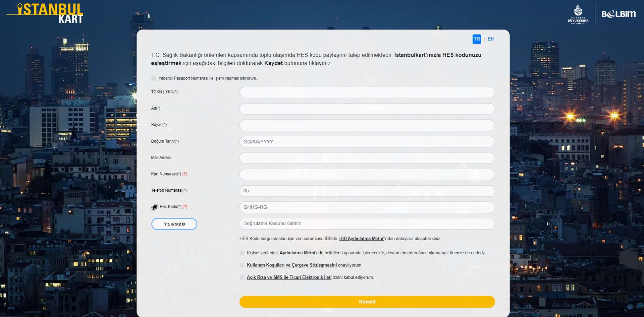
Task: Focus the TCKN | YKN input field
Action: [x=367, y=92]
